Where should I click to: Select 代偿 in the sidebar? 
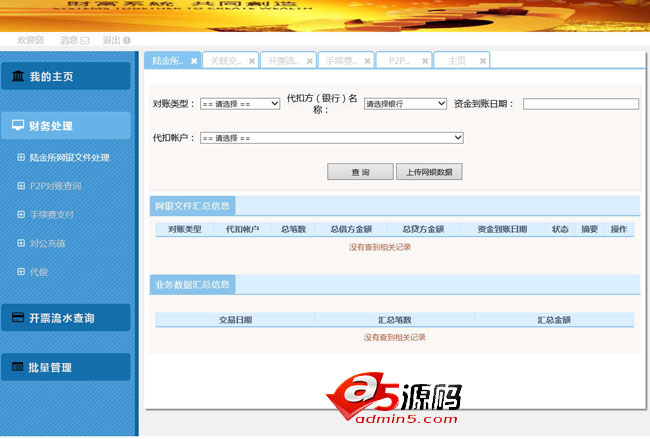point(39,272)
